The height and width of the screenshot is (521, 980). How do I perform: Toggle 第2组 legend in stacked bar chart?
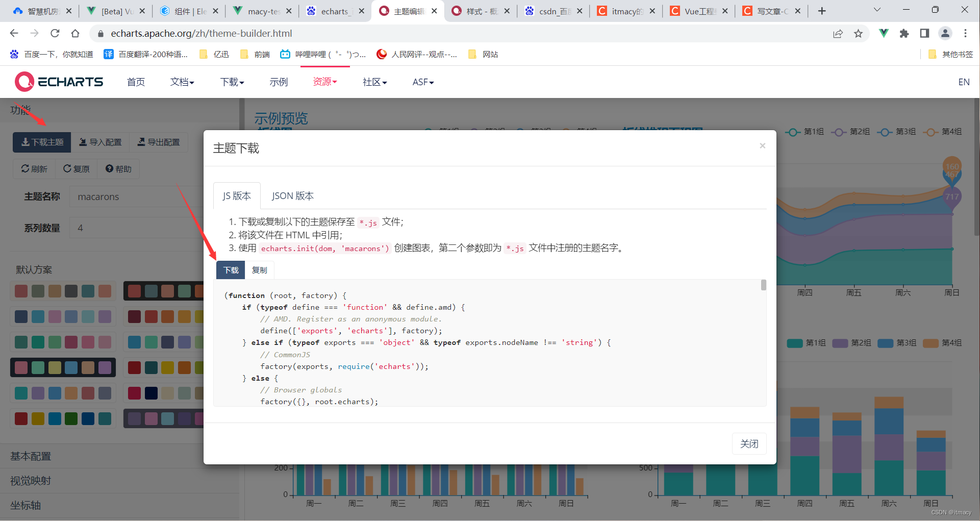click(x=852, y=343)
